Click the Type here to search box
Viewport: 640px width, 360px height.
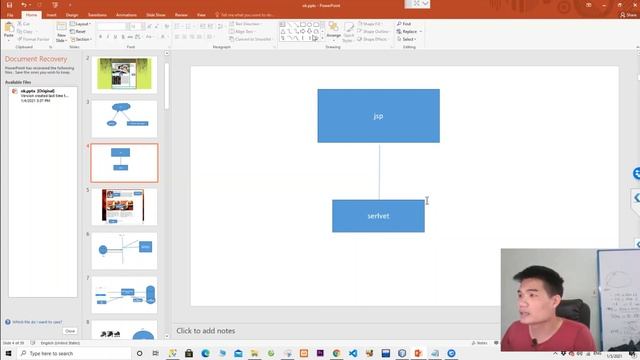pos(73,353)
